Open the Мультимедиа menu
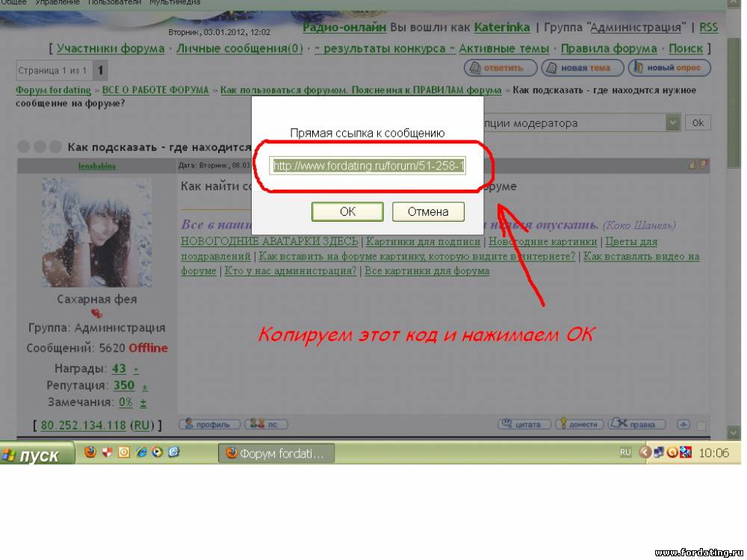747x560 pixels. point(175,2)
